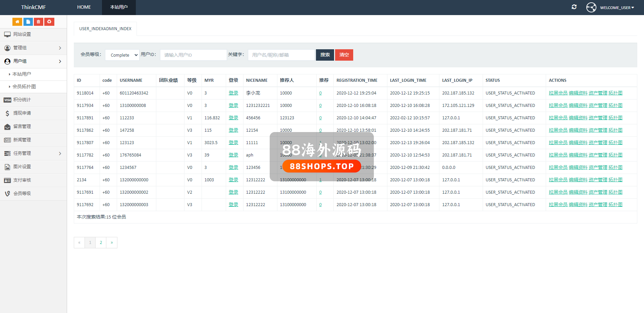Open 积分统计 with the VISA icon
The height and width of the screenshot is (313, 644).
click(x=22, y=100)
